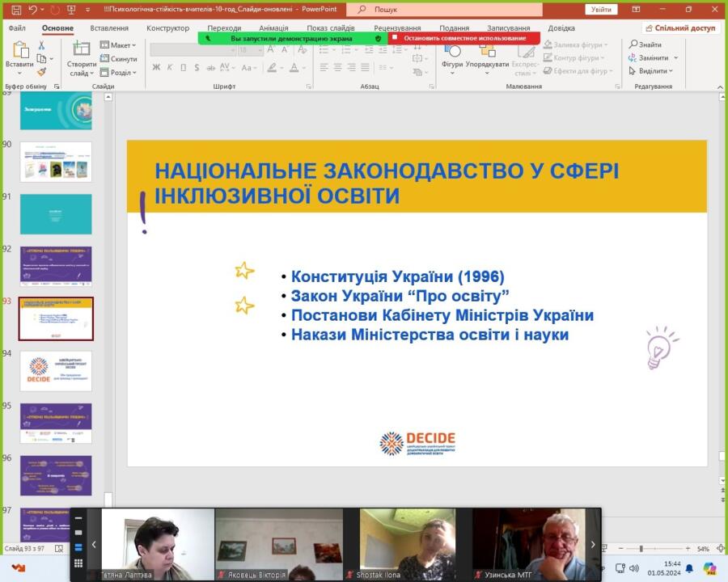Click the bullet "Конституція України (1996)"

point(397,276)
